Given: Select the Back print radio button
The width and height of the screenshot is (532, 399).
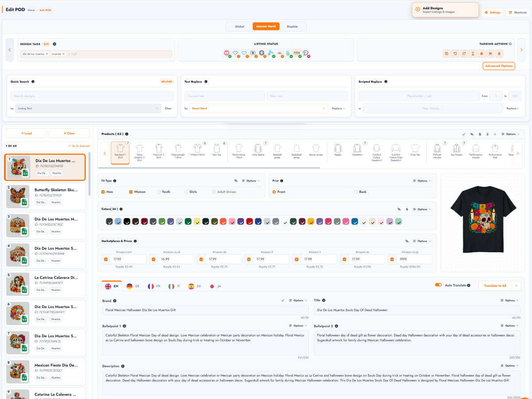Looking at the screenshot, I should point(356,192).
